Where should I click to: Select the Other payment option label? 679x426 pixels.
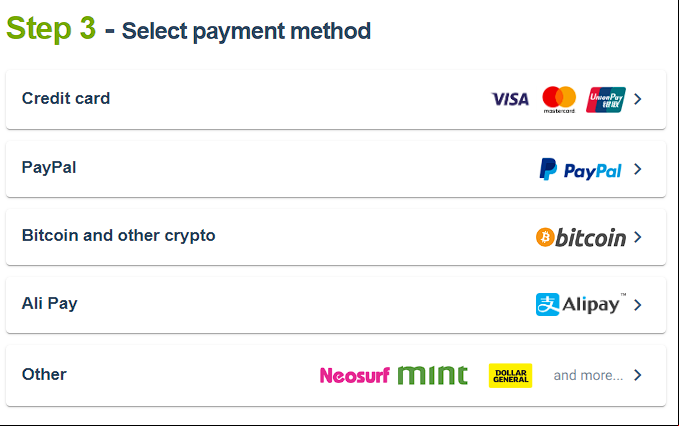pos(44,374)
